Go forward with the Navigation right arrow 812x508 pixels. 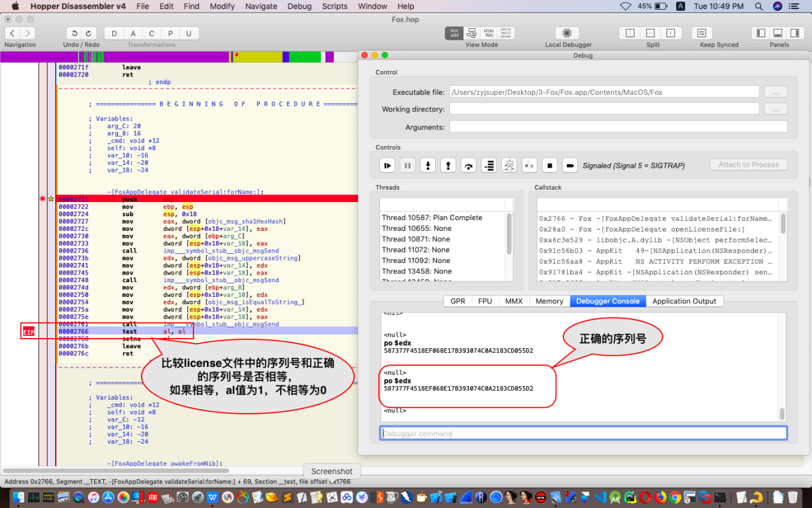point(28,33)
